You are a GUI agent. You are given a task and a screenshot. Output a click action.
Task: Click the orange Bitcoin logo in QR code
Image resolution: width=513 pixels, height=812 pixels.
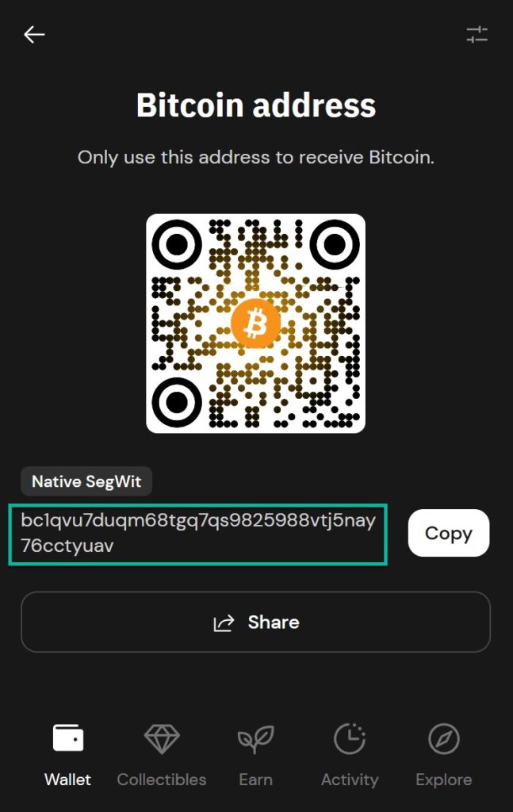point(255,324)
